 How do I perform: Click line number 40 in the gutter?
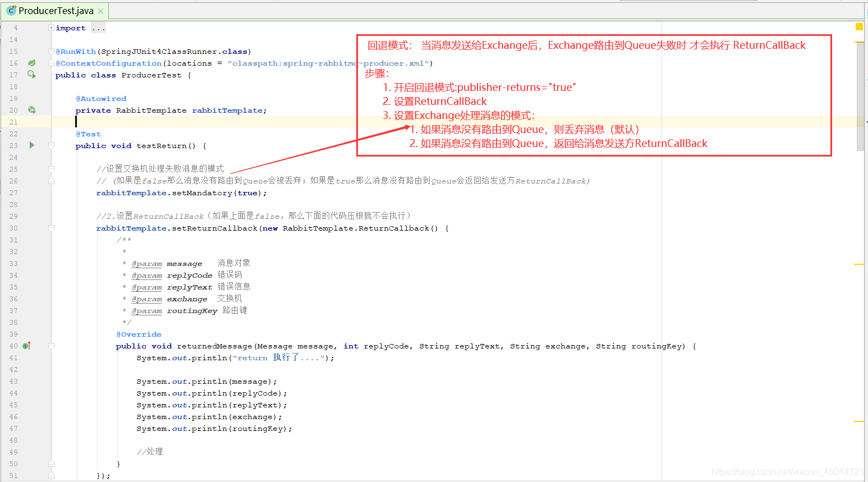click(x=13, y=346)
